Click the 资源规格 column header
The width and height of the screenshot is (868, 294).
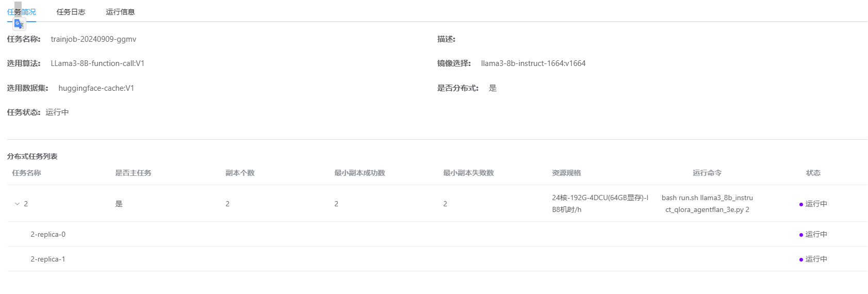(566, 173)
